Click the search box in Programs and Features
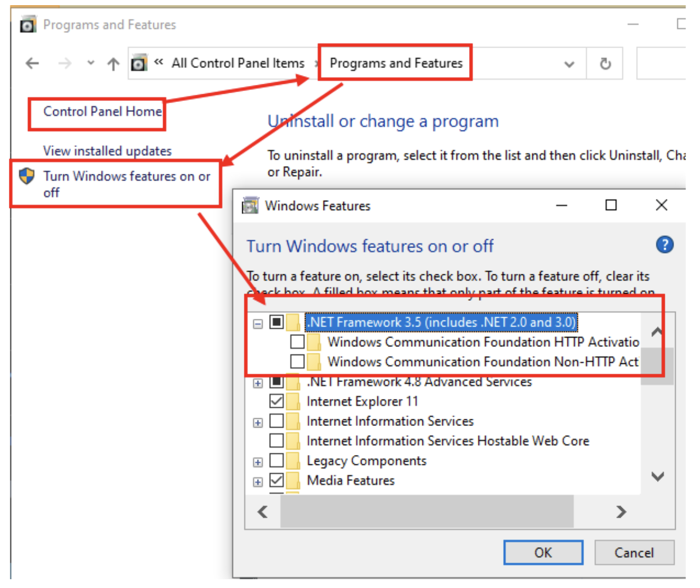The image size is (700, 588). 661,64
